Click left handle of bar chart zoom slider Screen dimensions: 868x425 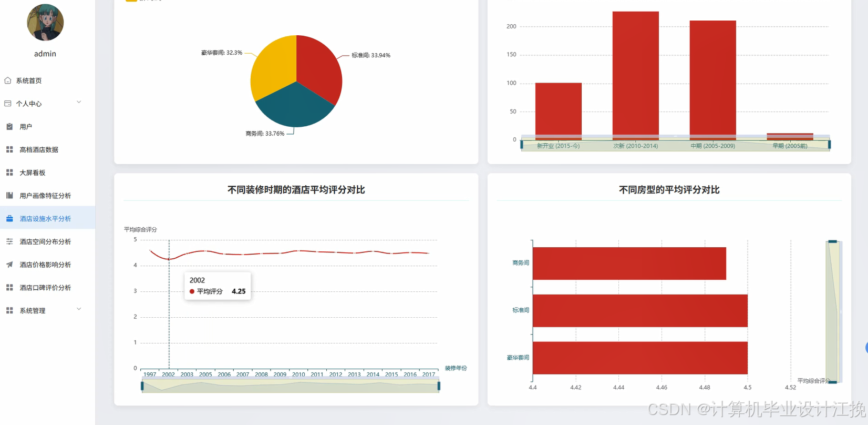522,144
